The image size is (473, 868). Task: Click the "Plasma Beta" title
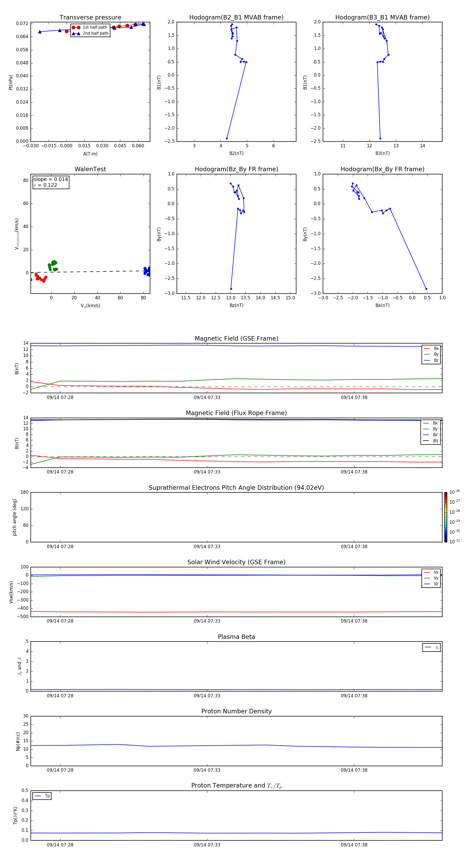tap(236, 637)
